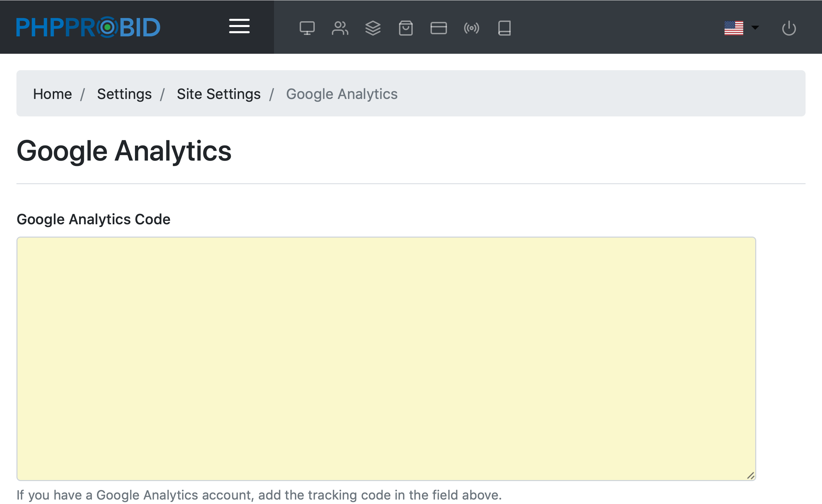Open the shopping bag icon

point(406,28)
